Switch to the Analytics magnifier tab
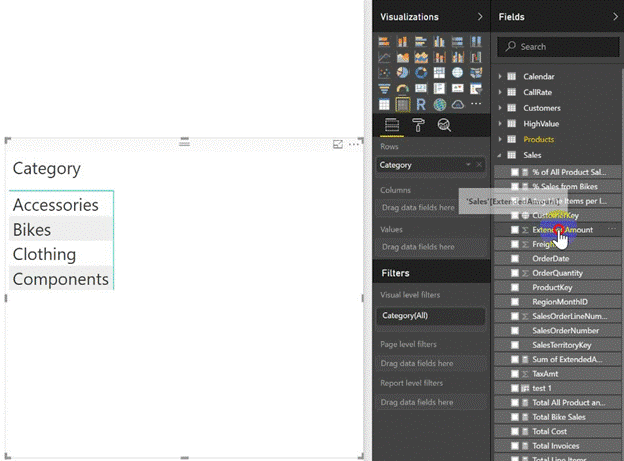624x461 pixels. pyautogui.click(x=444, y=125)
